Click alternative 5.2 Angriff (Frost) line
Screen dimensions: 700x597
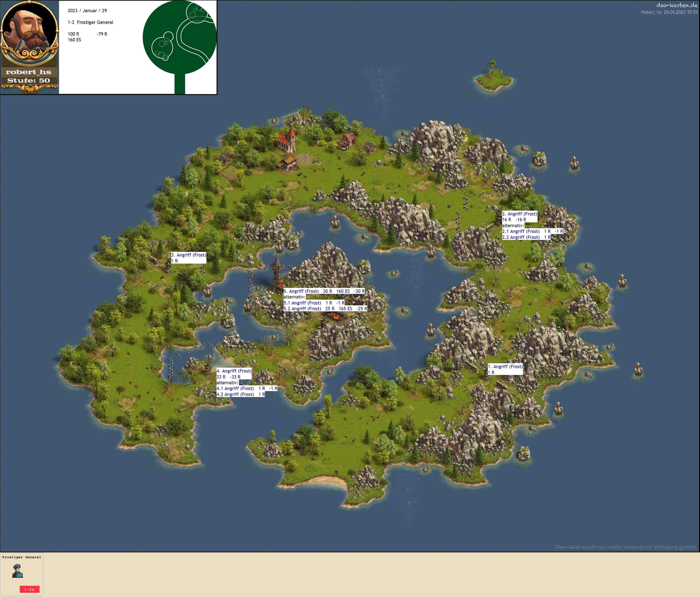325,309
